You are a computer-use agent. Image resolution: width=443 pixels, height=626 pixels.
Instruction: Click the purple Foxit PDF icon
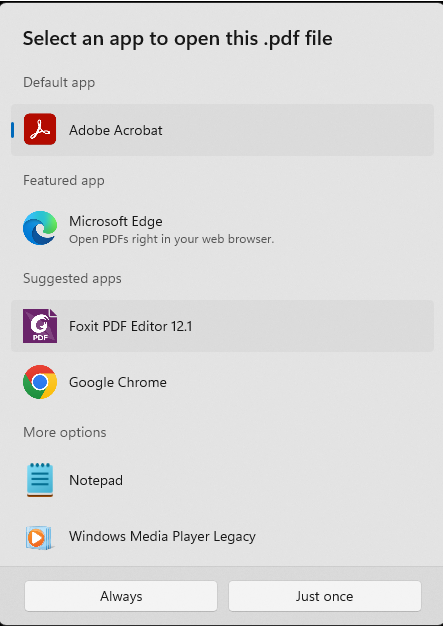40,326
